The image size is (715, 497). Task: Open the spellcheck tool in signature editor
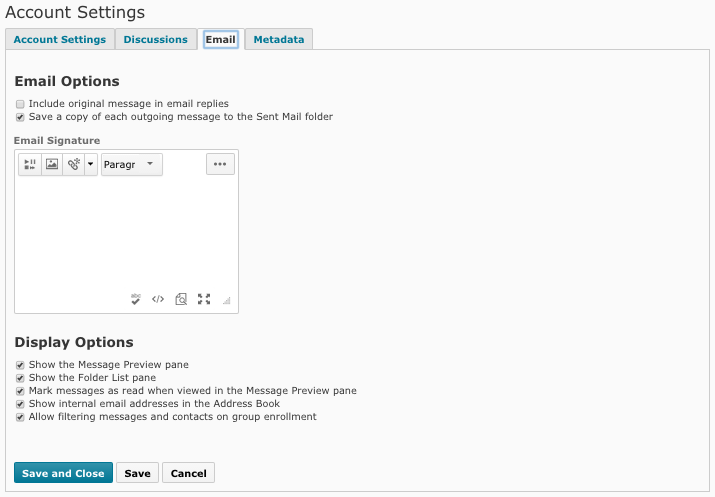coord(135,299)
